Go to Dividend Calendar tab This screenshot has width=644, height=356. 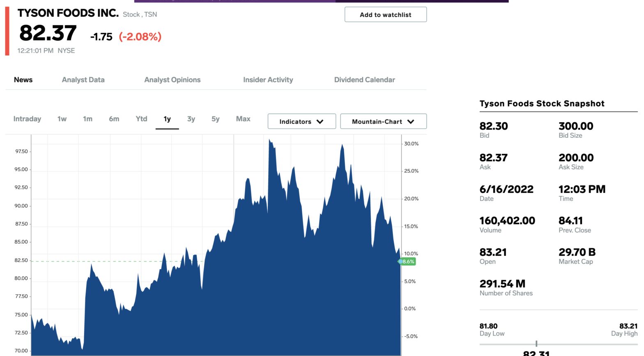pos(365,80)
